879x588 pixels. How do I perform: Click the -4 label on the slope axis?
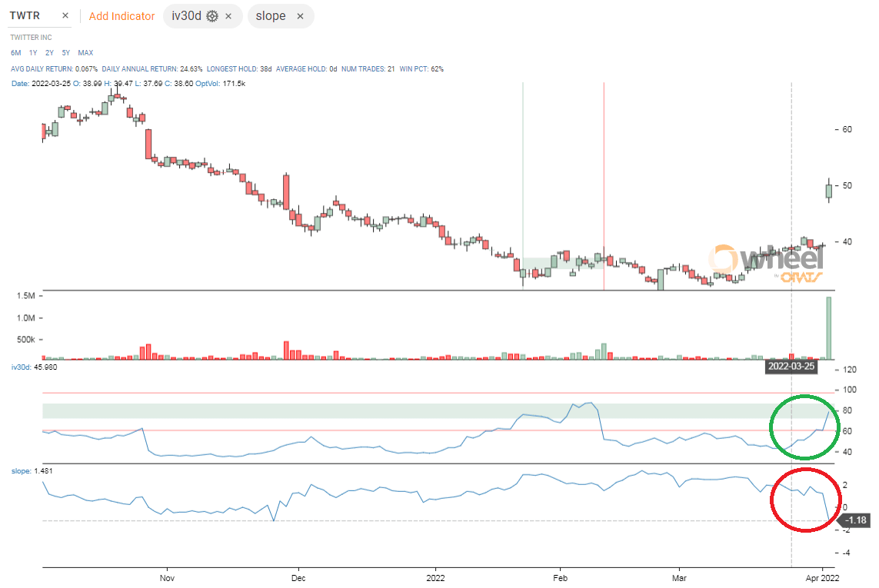846,553
